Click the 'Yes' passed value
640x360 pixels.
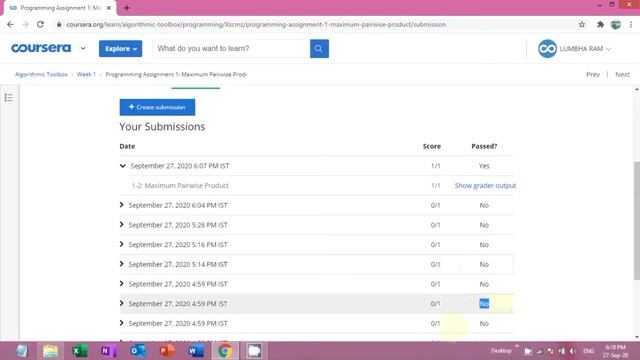484,166
